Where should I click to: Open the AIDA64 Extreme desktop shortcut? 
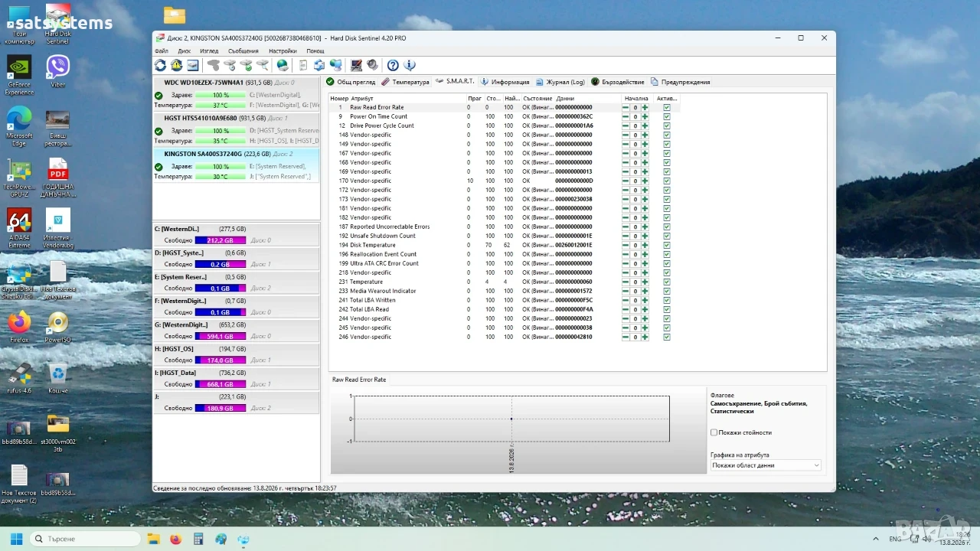[x=19, y=228]
